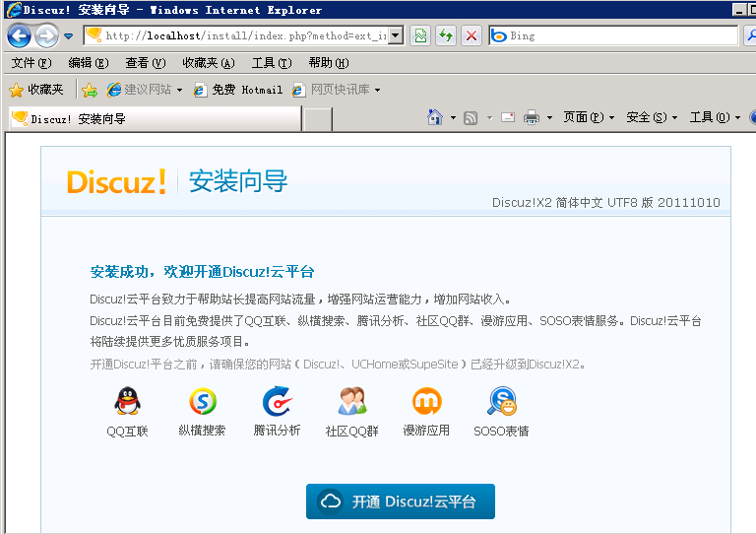
Task: Click the 社区QQ群 two-people icon
Action: click(x=352, y=401)
